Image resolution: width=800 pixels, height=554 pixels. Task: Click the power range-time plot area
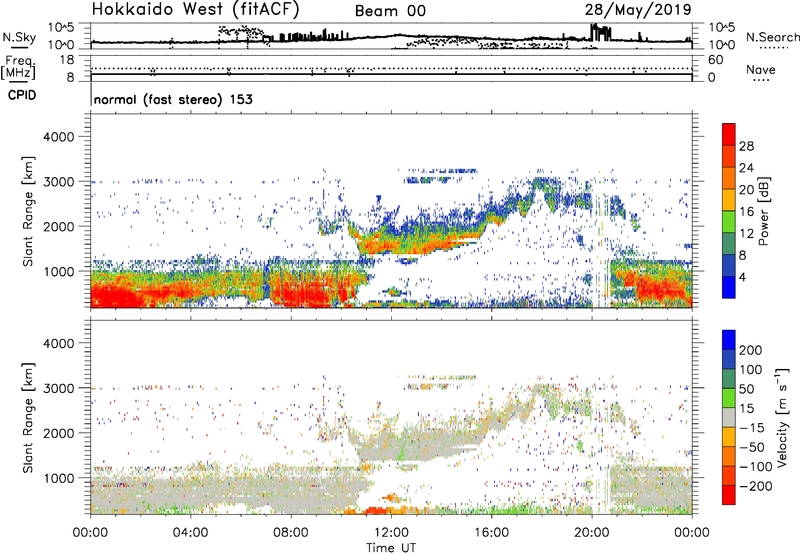coord(391,211)
